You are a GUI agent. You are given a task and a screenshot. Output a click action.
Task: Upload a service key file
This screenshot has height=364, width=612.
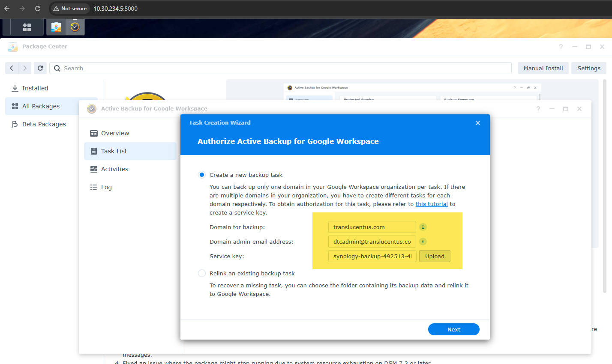pos(435,256)
